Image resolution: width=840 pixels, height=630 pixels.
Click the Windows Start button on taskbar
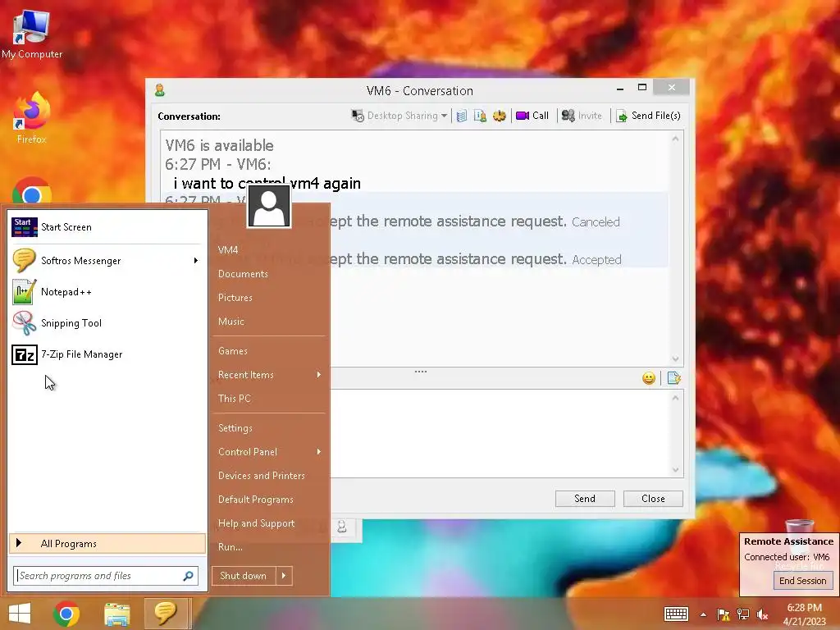tap(20, 614)
